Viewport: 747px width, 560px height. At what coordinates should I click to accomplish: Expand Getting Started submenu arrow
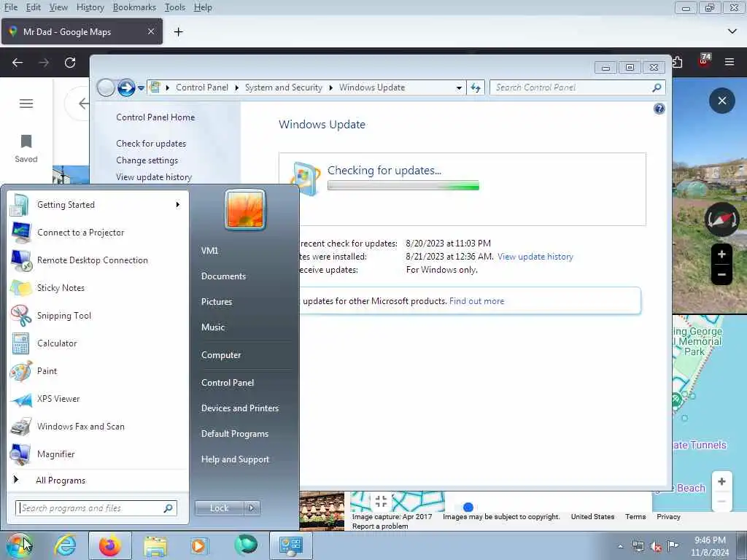click(178, 205)
